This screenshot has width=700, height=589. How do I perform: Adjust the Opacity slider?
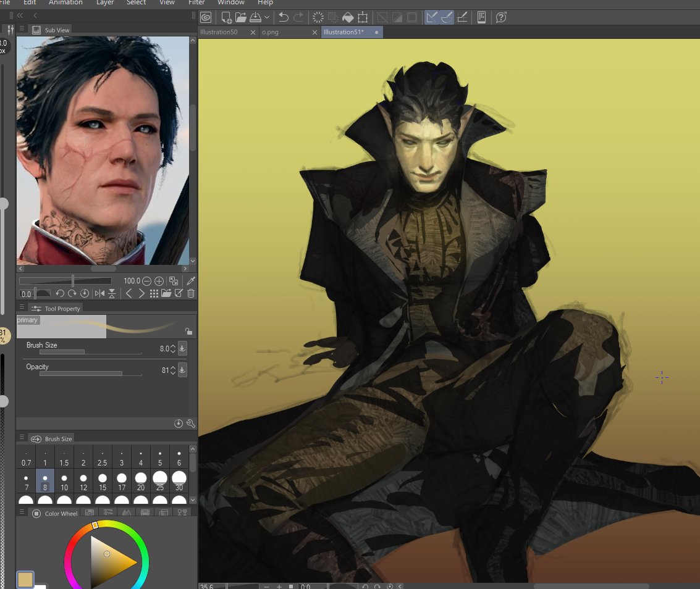click(x=91, y=374)
